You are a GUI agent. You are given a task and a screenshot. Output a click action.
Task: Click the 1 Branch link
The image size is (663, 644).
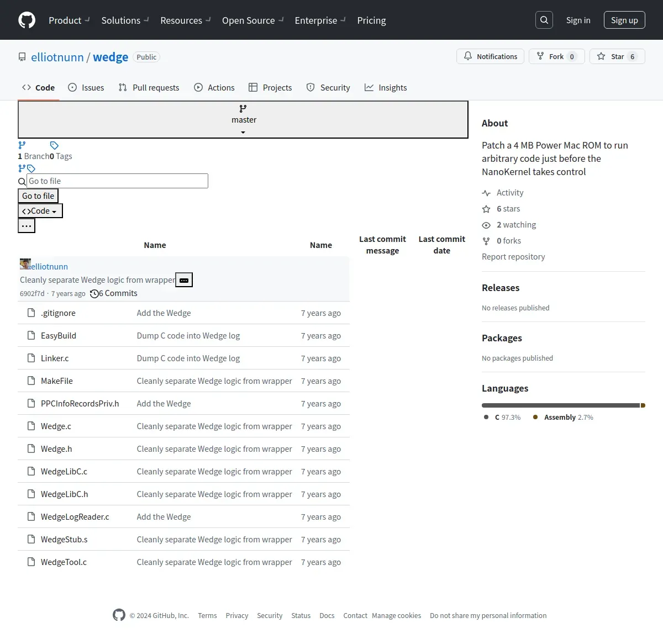click(33, 156)
